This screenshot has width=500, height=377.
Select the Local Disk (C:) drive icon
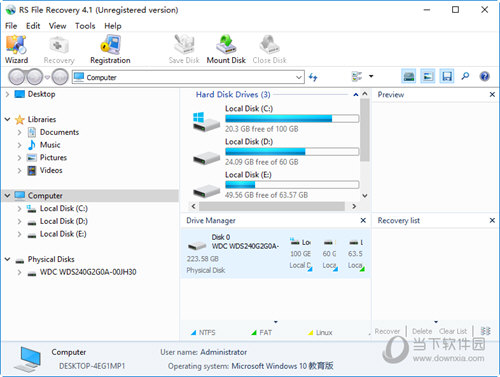click(206, 122)
